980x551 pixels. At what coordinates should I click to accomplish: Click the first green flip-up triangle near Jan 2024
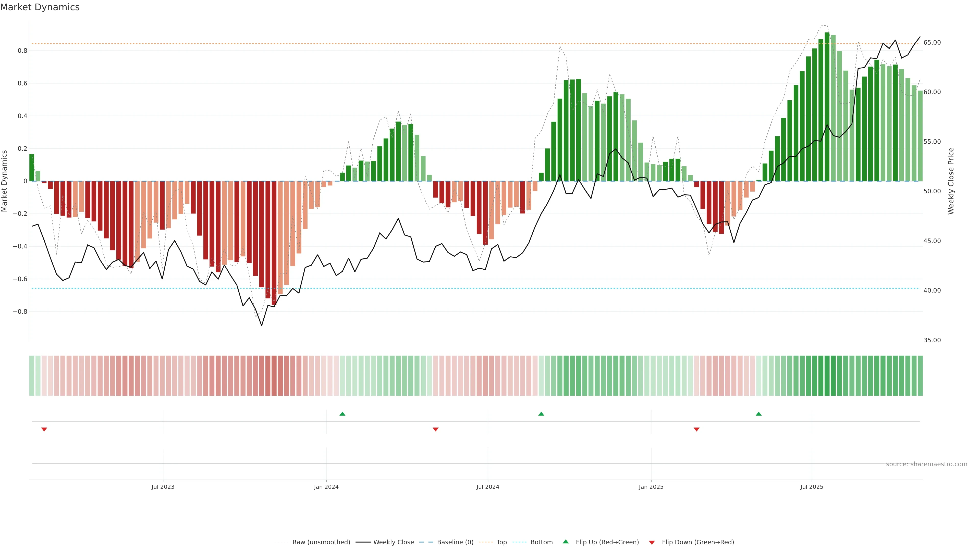pyautogui.click(x=342, y=414)
